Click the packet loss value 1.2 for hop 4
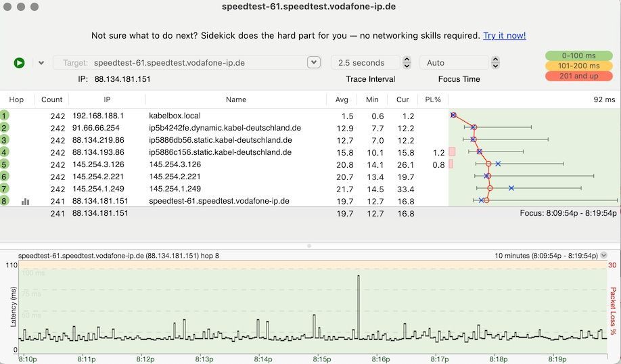621x364 pixels. pos(439,152)
